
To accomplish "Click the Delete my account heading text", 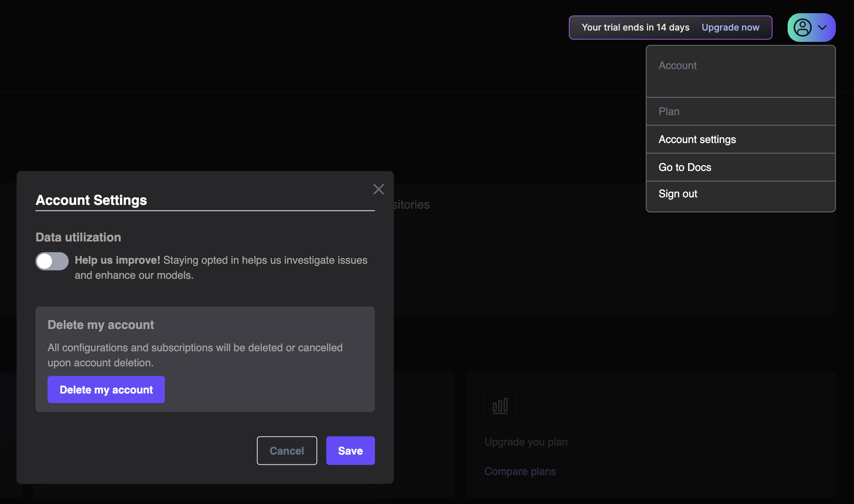I will (101, 324).
